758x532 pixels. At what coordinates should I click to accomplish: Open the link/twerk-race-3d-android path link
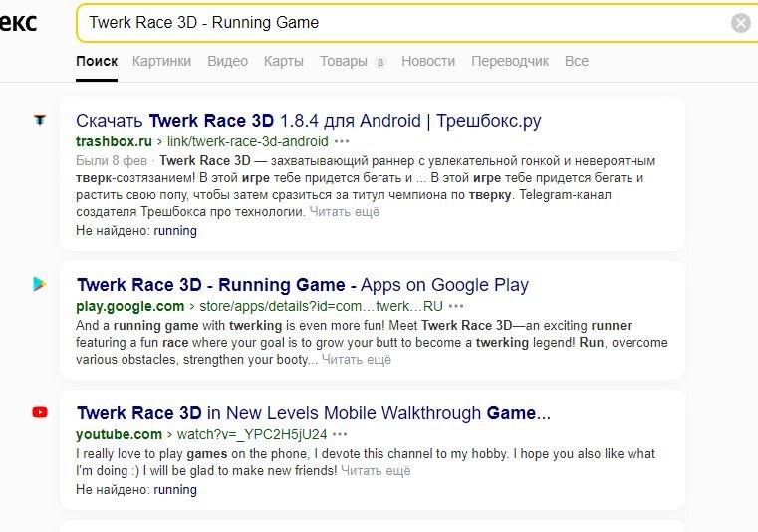point(247,141)
